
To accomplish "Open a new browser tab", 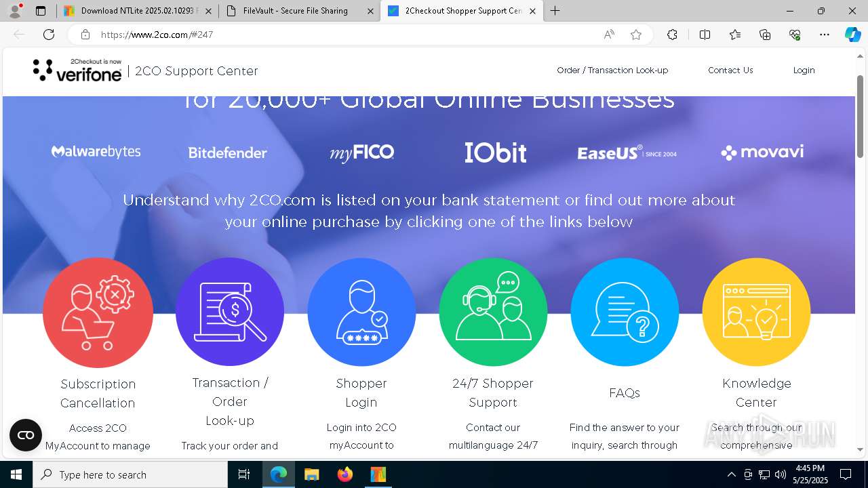I will coord(555,11).
